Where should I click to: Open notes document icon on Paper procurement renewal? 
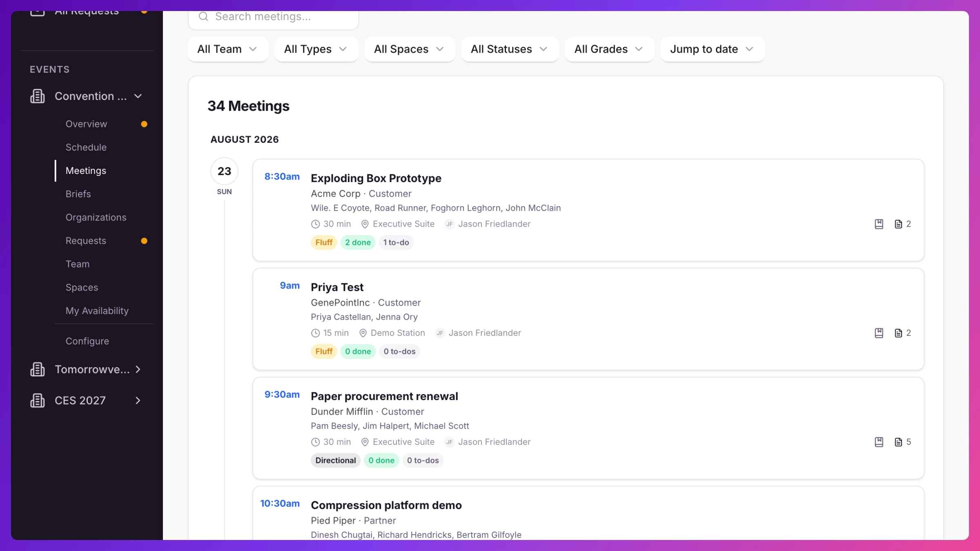pyautogui.click(x=898, y=442)
